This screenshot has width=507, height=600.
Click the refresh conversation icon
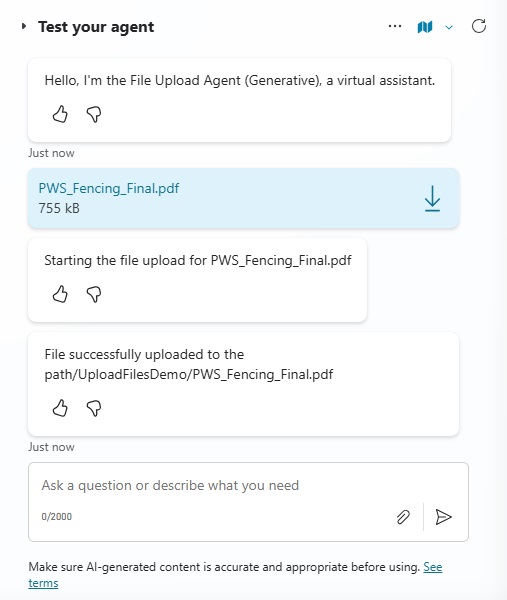[478, 26]
